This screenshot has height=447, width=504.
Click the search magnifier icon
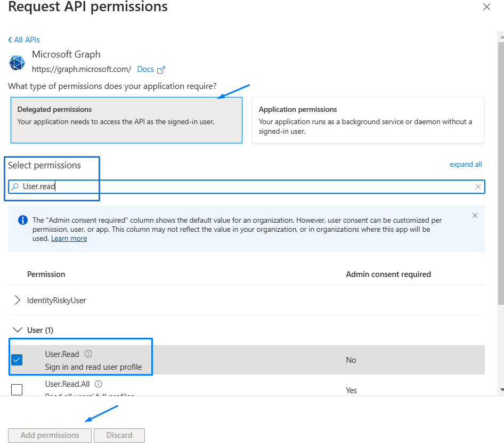(15, 186)
